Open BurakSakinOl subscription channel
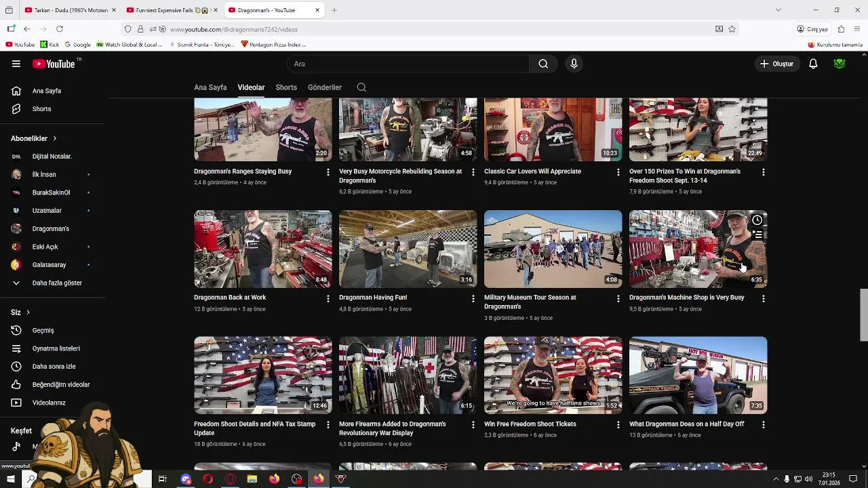The width and height of the screenshot is (868, 488). click(52, 192)
